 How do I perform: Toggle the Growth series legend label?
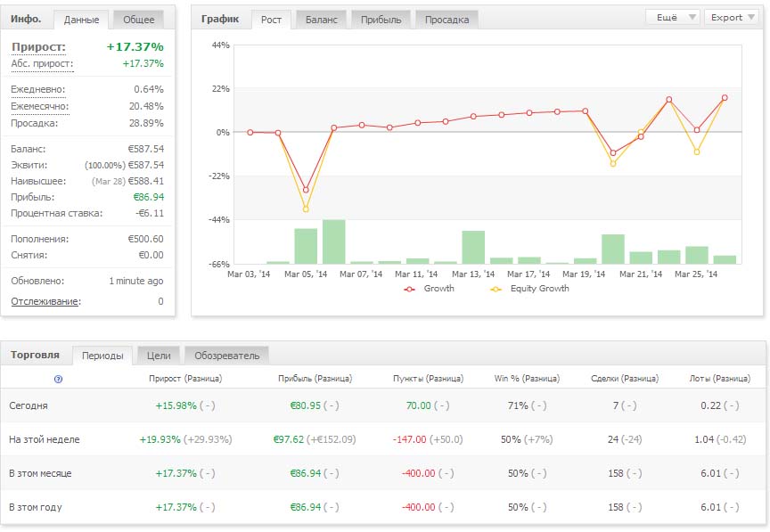pyautogui.click(x=438, y=289)
